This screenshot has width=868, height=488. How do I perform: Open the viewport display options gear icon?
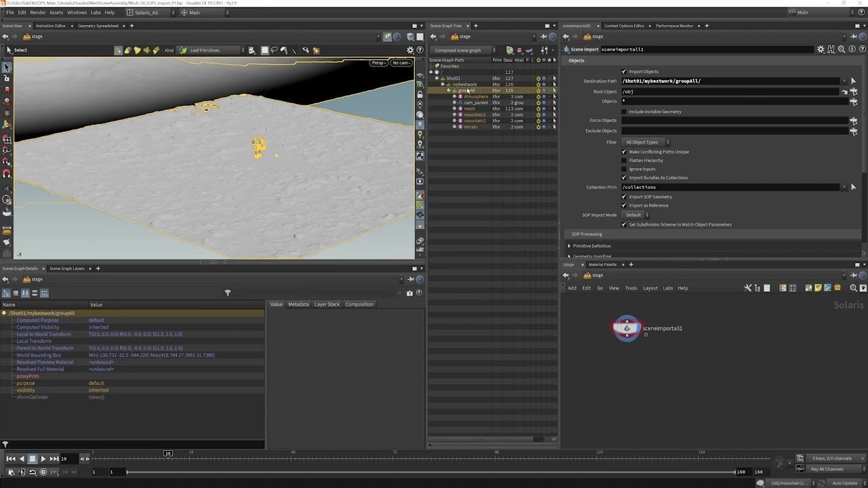pos(410,50)
